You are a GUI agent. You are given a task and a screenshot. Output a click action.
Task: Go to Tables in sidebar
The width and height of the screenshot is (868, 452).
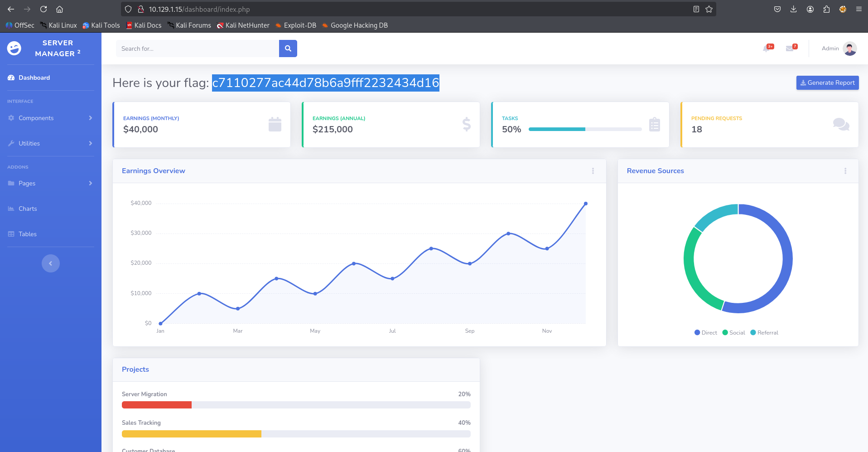[x=28, y=234]
